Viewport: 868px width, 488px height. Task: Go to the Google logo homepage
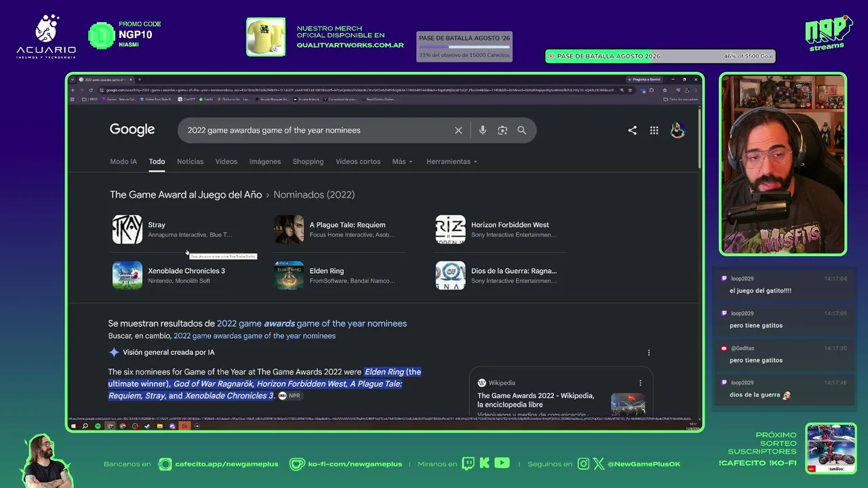(x=132, y=129)
